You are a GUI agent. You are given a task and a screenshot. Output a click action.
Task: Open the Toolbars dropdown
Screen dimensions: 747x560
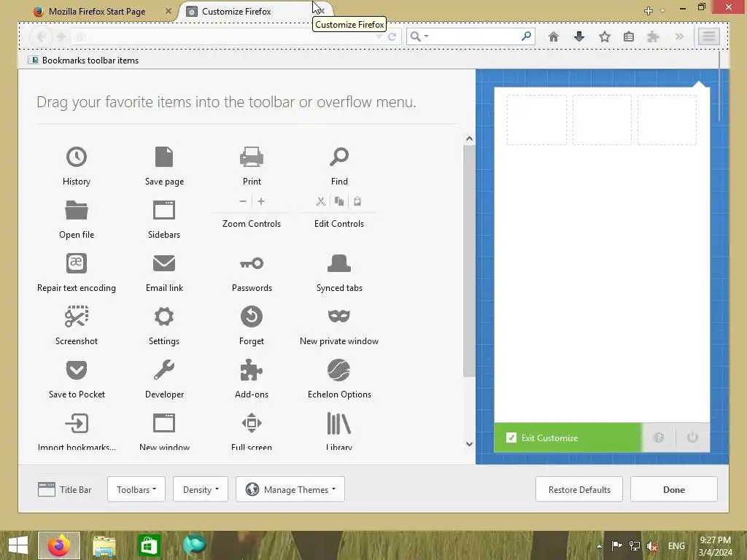(x=136, y=489)
